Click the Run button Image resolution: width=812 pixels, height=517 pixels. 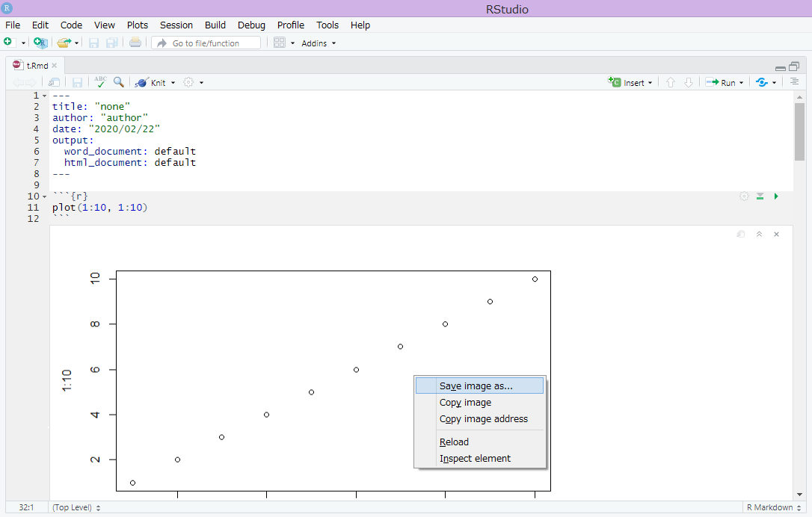pyautogui.click(x=721, y=83)
